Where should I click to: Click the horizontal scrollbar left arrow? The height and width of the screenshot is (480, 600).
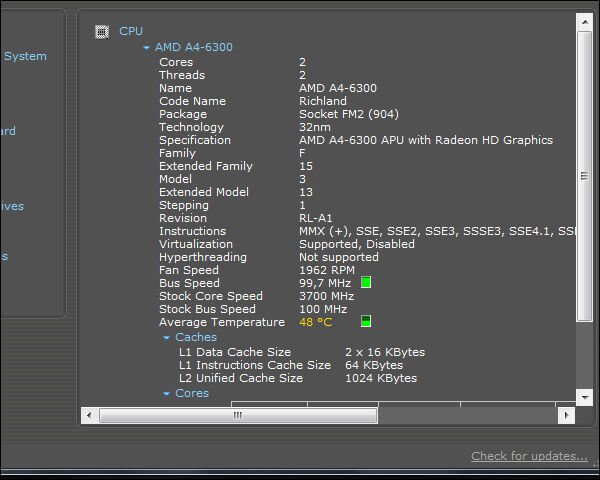[89, 415]
